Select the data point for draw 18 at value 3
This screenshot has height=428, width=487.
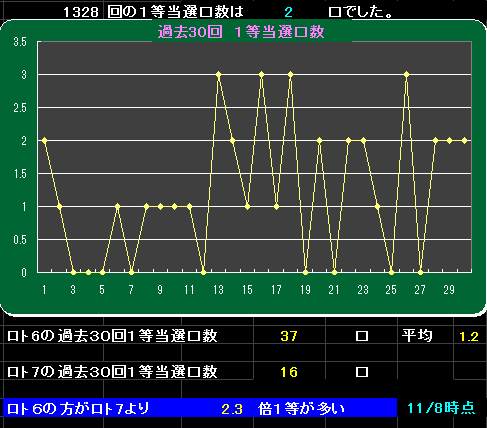click(x=291, y=75)
